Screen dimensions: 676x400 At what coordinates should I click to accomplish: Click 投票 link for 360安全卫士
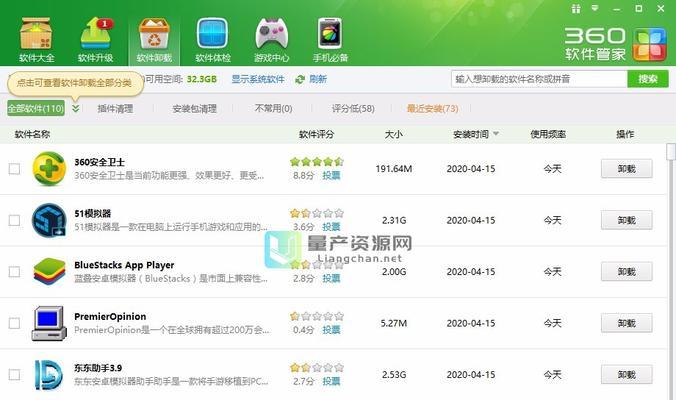(331, 175)
